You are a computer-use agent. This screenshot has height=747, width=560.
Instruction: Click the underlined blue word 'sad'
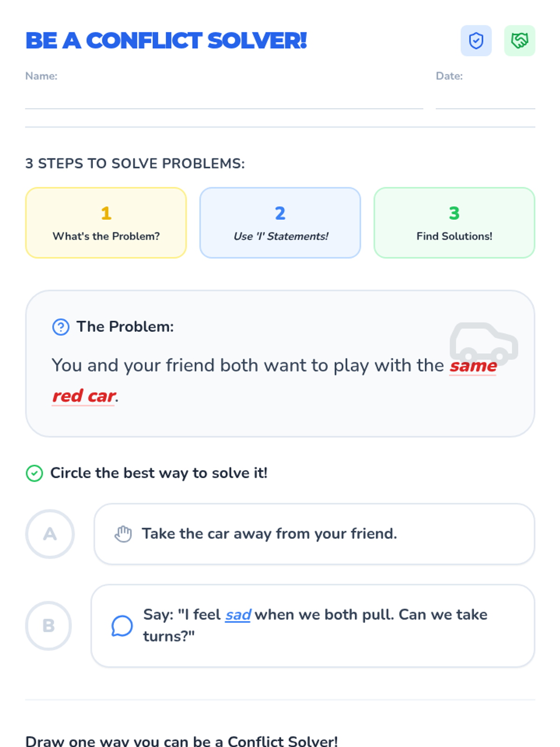[238, 615]
